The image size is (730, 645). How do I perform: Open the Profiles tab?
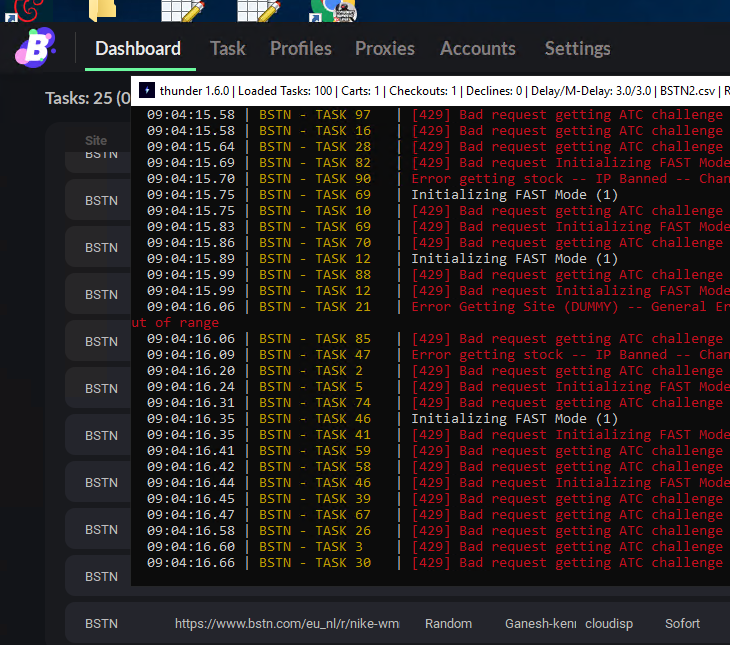[x=301, y=48]
